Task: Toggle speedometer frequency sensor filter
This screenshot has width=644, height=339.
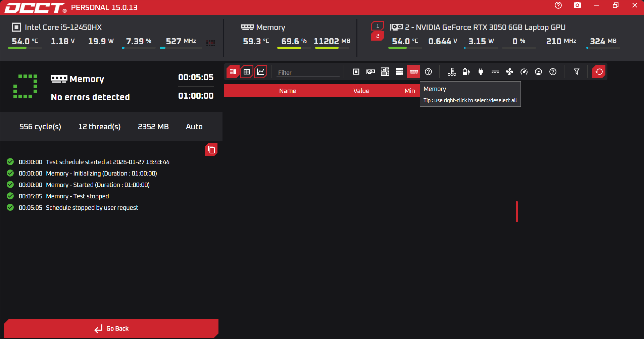Action: tap(524, 72)
